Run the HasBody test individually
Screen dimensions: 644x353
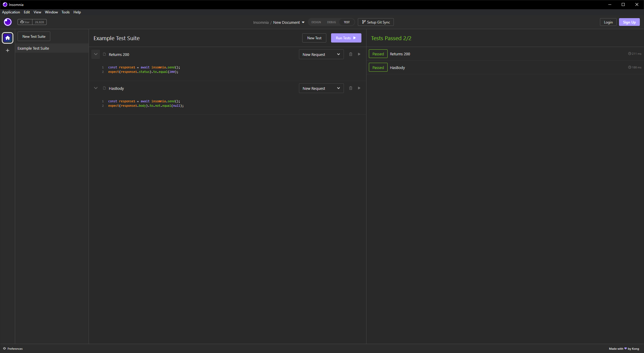coord(359,88)
